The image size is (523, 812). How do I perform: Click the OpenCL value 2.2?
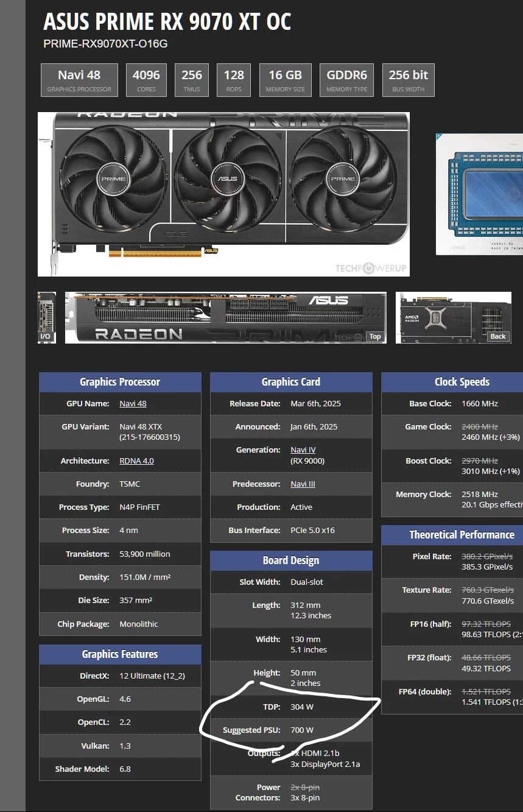(x=125, y=722)
